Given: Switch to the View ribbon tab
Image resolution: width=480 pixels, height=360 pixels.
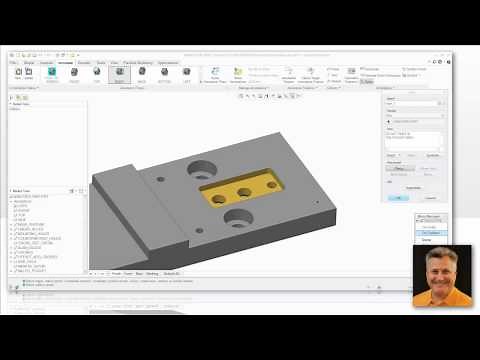Looking at the screenshot, I should (114, 63).
